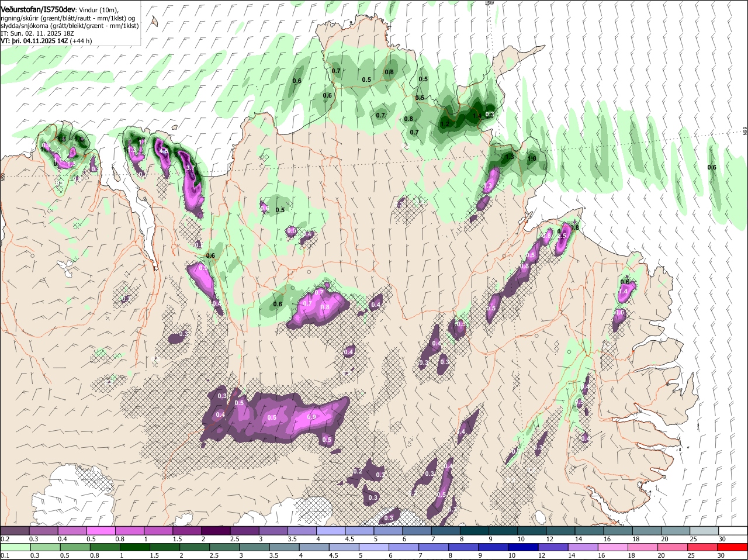Click the title text 'Veðurstofan/IS750dev'
Screen dimensions: 748x560
coord(37,10)
